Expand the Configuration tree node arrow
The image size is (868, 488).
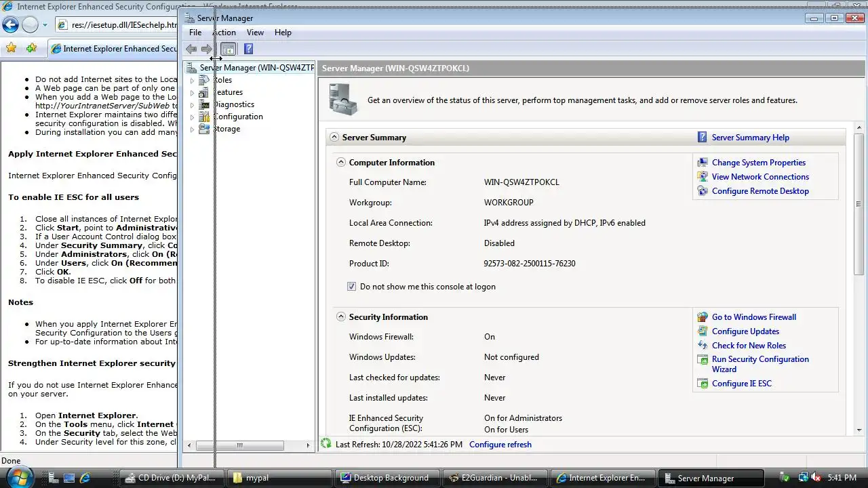pyautogui.click(x=192, y=117)
